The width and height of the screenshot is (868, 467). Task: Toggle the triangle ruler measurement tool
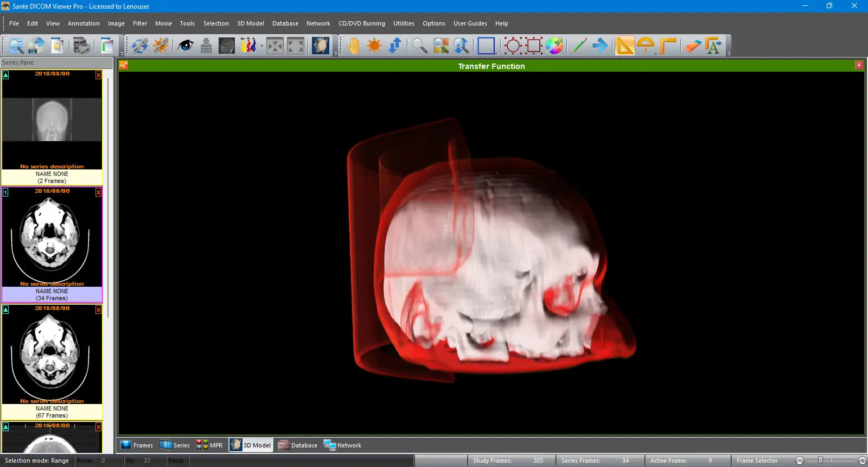click(624, 46)
